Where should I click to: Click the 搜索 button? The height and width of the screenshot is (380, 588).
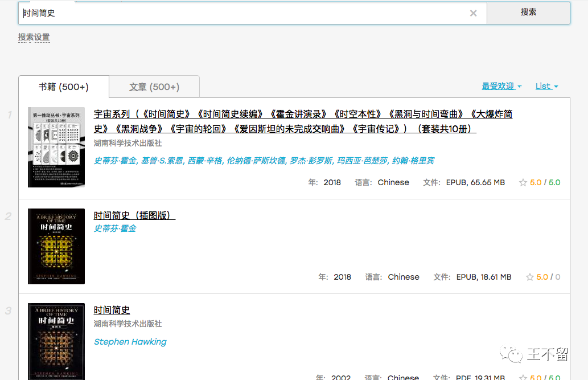528,13
